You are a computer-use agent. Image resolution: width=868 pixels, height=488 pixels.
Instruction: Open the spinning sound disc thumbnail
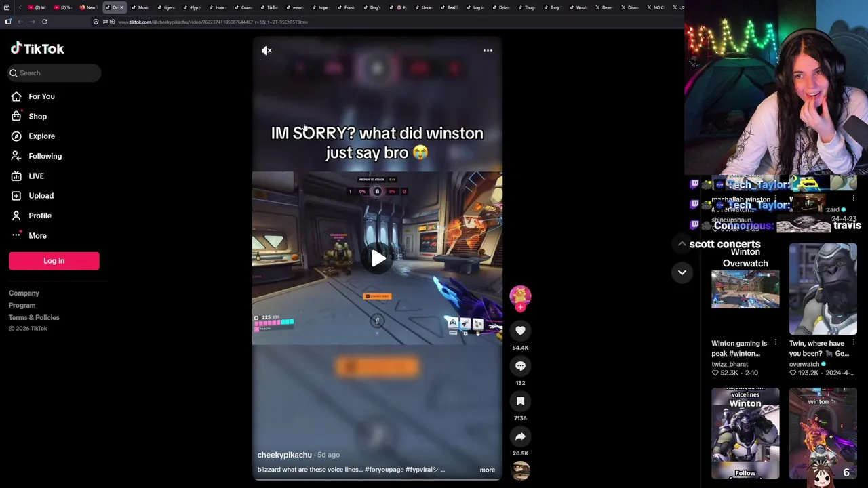tap(520, 471)
